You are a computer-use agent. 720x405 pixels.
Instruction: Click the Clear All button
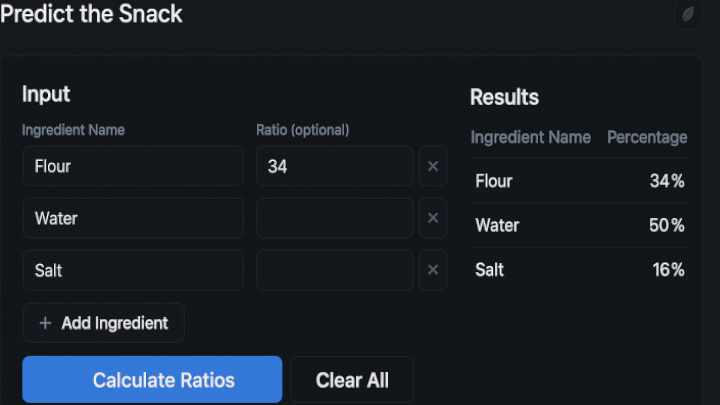click(352, 380)
